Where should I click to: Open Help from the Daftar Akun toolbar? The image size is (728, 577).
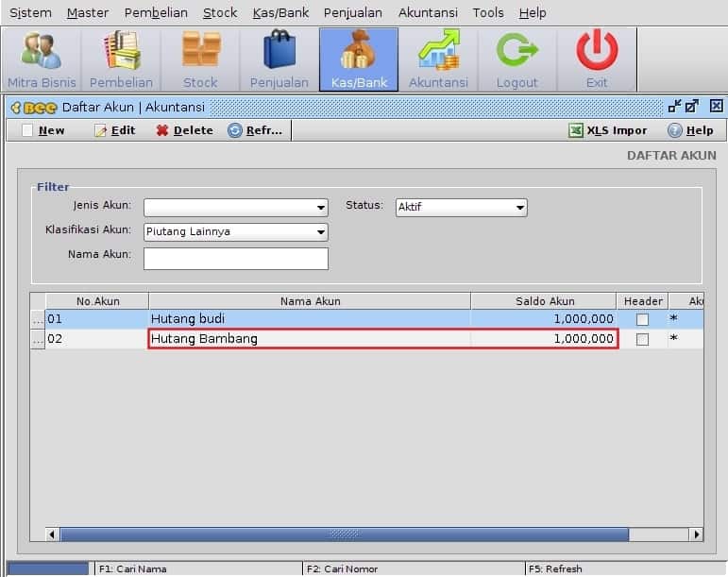coord(690,130)
